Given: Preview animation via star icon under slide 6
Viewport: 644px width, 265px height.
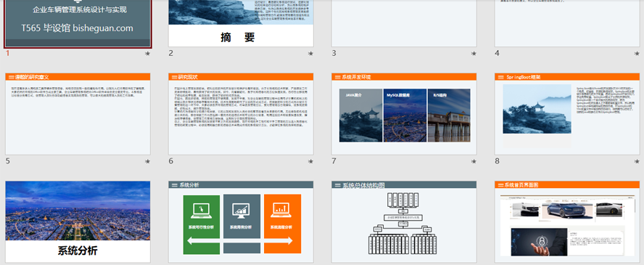Looking at the screenshot, I should pyautogui.click(x=310, y=161).
